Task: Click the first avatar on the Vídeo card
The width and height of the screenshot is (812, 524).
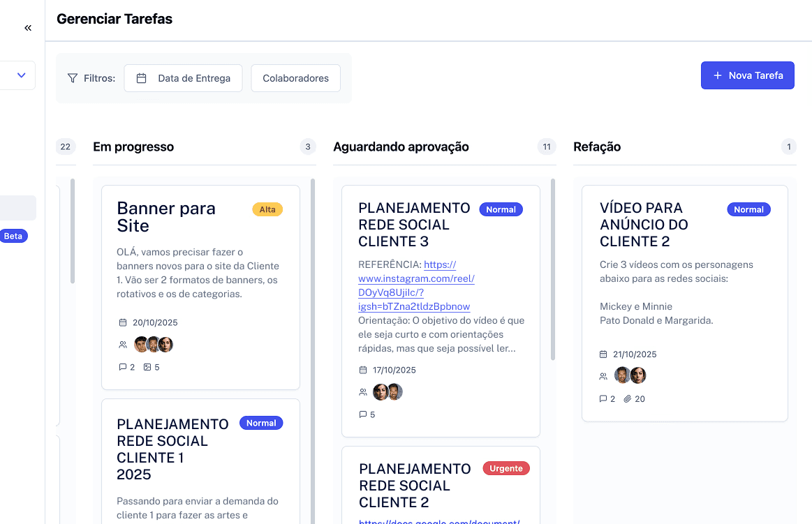Action: pyautogui.click(x=621, y=375)
